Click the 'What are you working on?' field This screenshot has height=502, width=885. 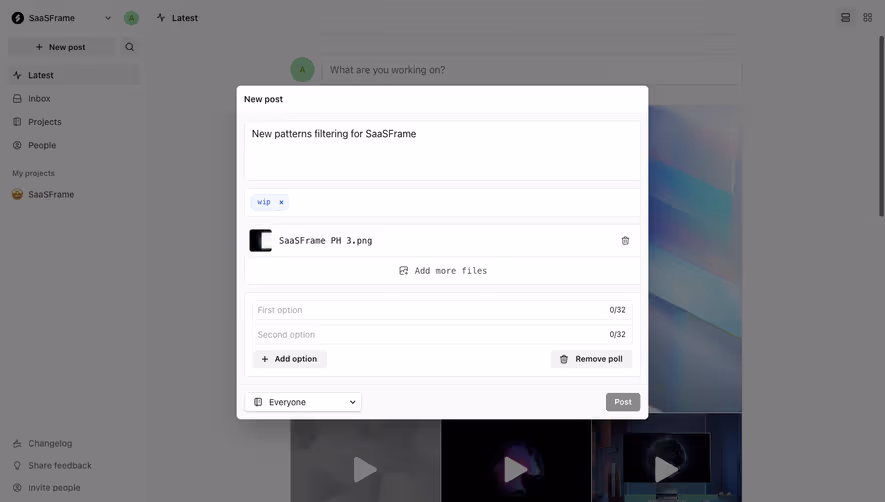click(x=531, y=70)
